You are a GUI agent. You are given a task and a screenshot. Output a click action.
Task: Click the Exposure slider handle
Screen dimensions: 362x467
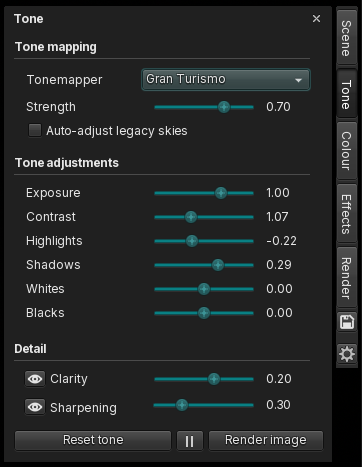click(x=221, y=193)
